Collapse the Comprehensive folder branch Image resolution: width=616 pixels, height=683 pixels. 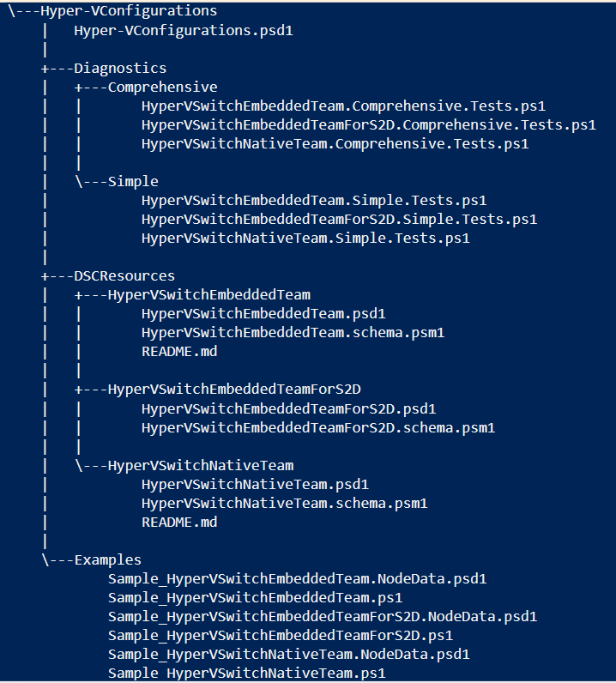[162, 88]
